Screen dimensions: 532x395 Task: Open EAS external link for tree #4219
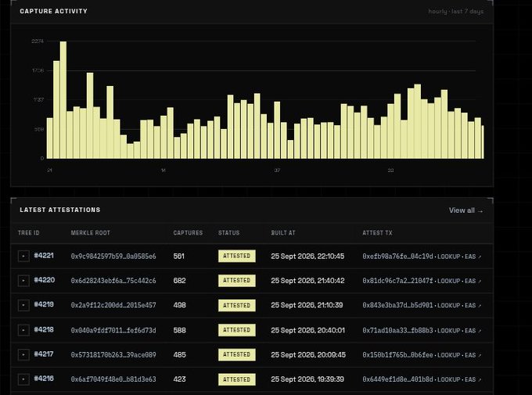pos(473,305)
